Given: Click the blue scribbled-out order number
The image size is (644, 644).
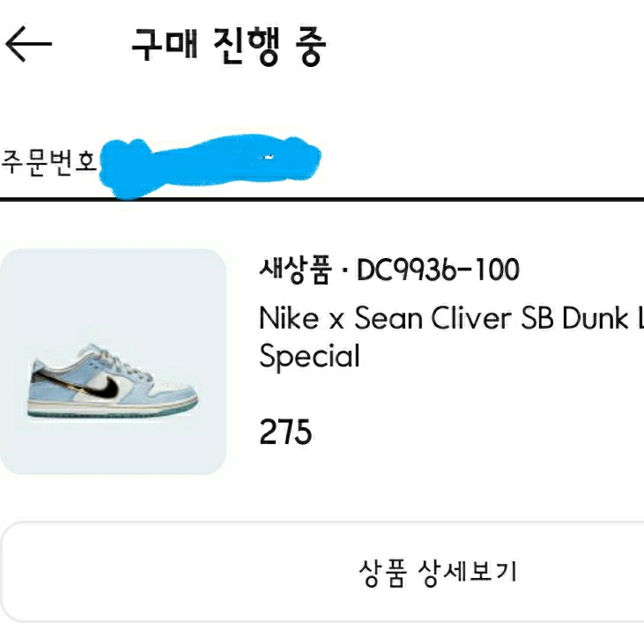Looking at the screenshot, I should tap(210, 164).
